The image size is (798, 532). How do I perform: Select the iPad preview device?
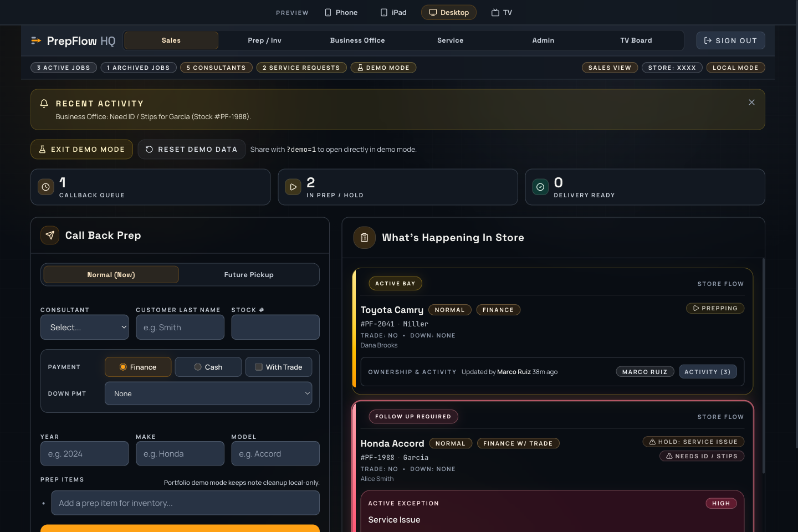393,12
